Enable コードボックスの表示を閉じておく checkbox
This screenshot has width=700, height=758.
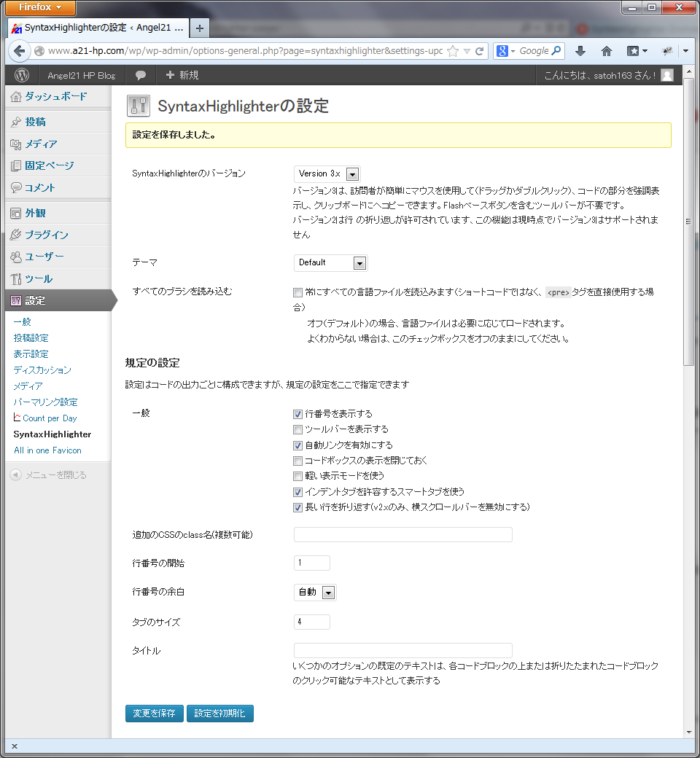(x=297, y=461)
